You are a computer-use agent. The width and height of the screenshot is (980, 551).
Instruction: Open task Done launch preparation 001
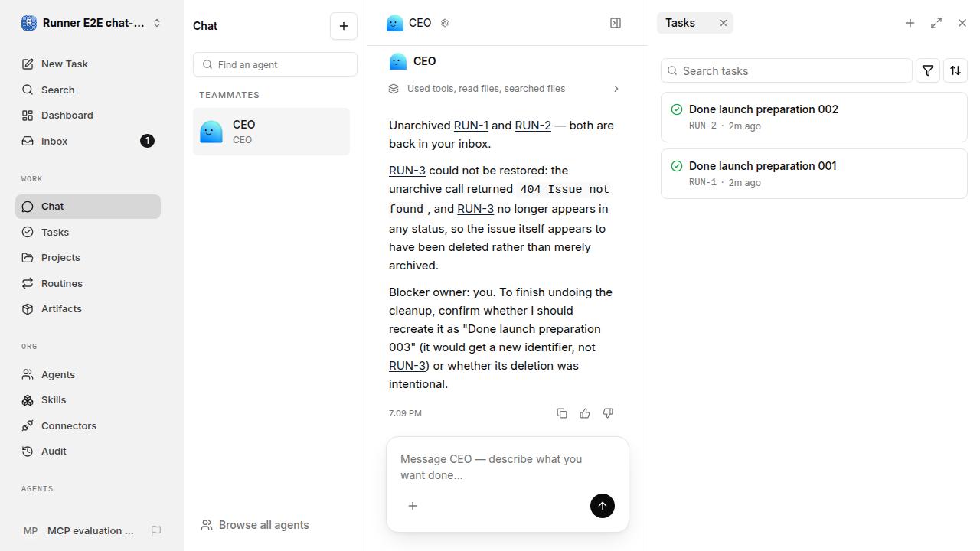(x=814, y=174)
